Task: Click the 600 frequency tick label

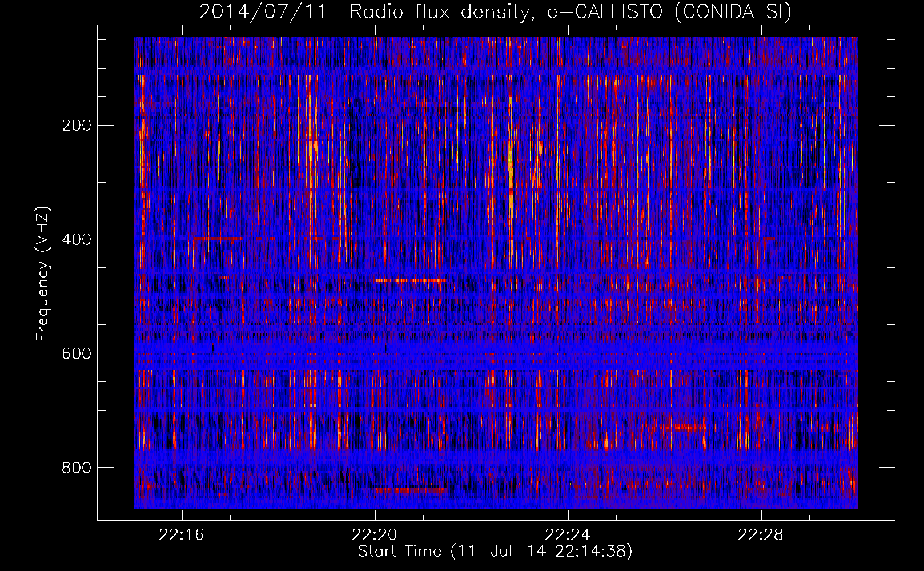Action: click(x=76, y=353)
